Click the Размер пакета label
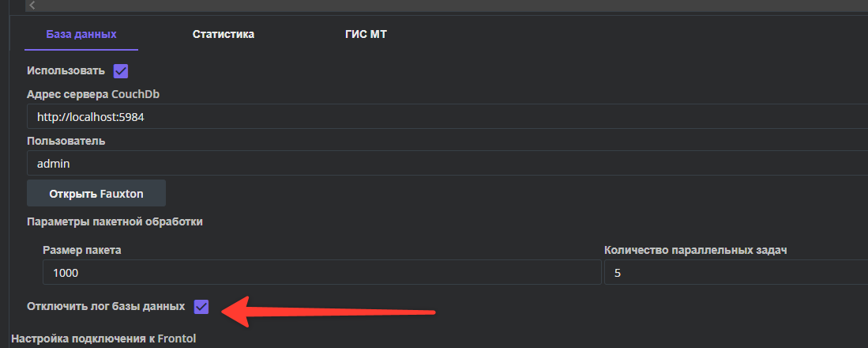 (x=82, y=250)
